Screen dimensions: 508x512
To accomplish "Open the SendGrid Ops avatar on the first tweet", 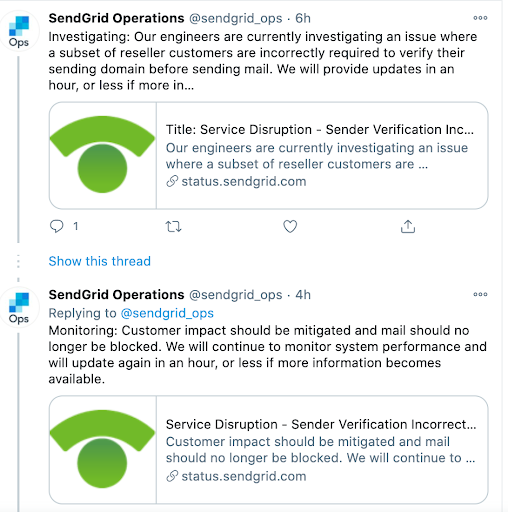I will 19,31.
